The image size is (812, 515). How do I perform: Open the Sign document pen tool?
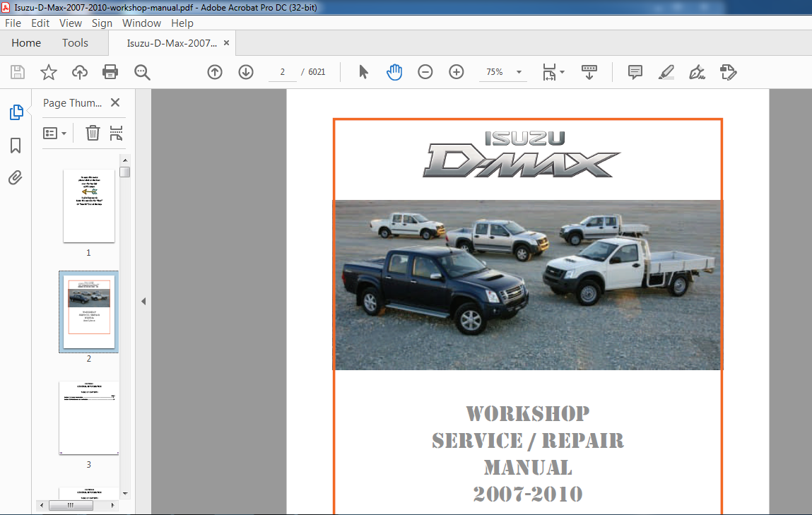coord(697,72)
